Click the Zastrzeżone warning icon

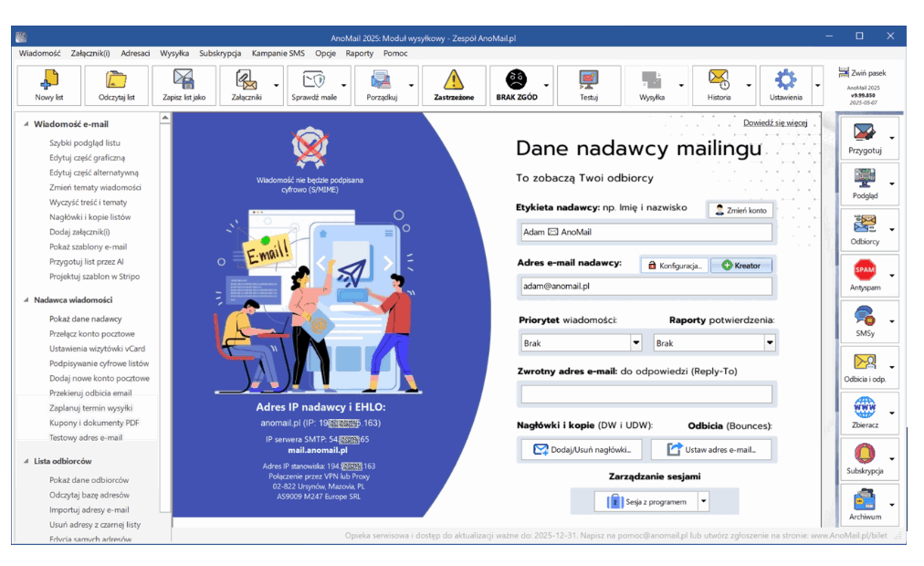[454, 79]
